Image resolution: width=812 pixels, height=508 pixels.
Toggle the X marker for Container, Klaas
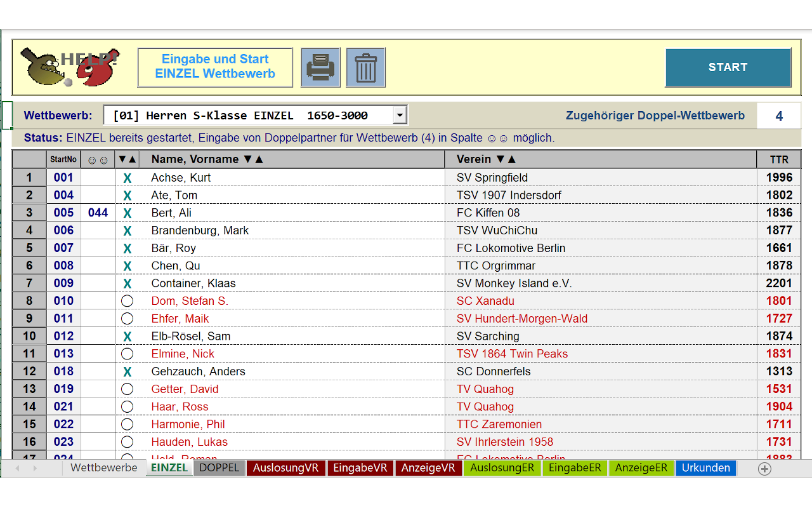[127, 284]
